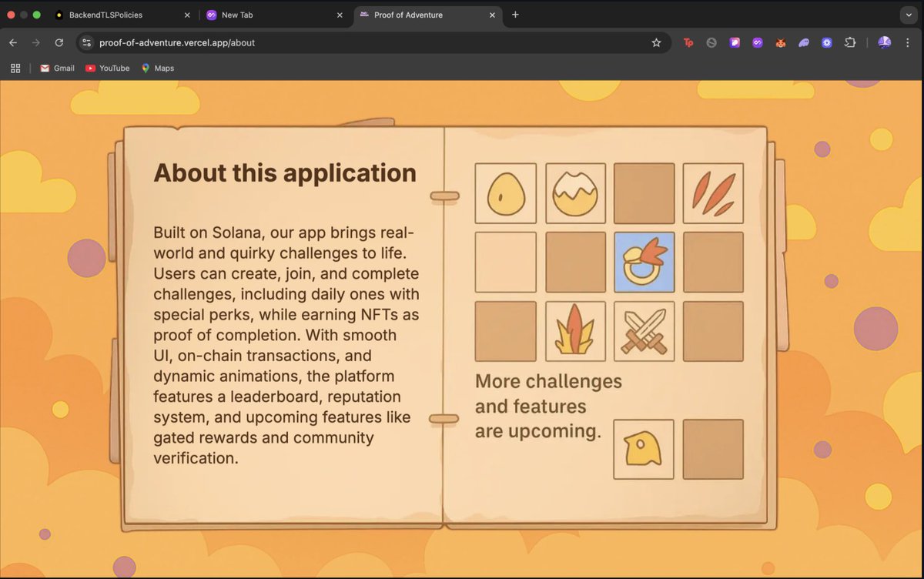The height and width of the screenshot is (579, 924).
Task: Click the About this application heading
Action: pos(285,173)
